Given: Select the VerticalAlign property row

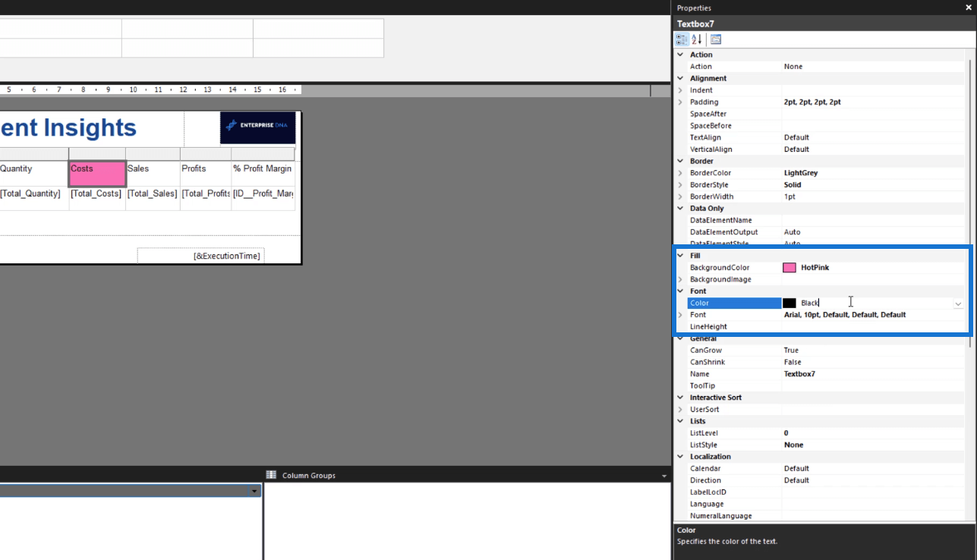Looking at the screenshot, I should (x=826, y=149).
